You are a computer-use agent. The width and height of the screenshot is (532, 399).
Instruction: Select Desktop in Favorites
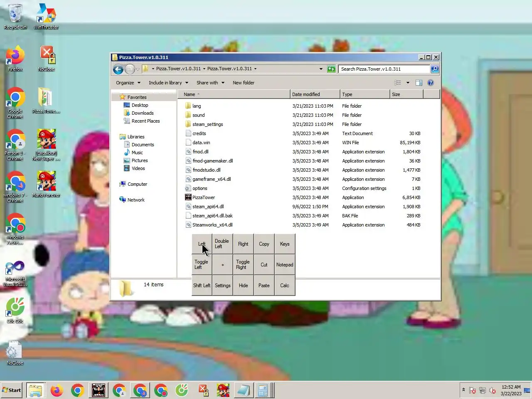(140, 105)
